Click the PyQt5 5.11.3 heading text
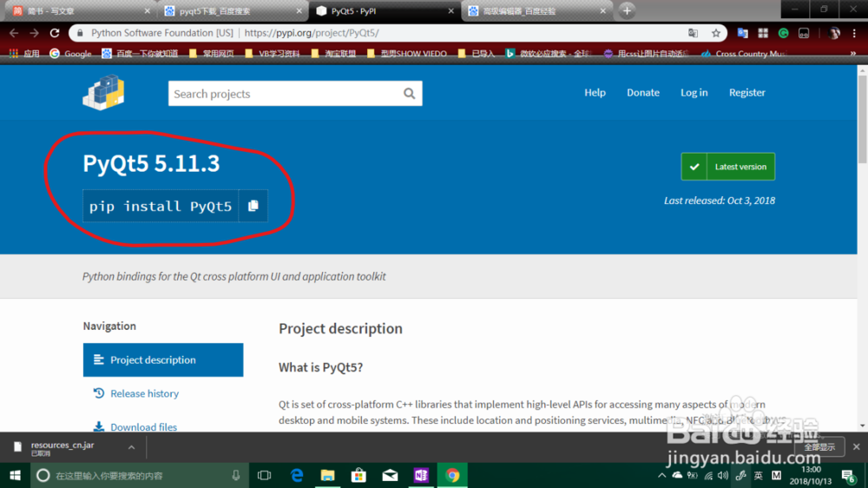The width and height of the screenshot is (868, 488). point(151,163)
